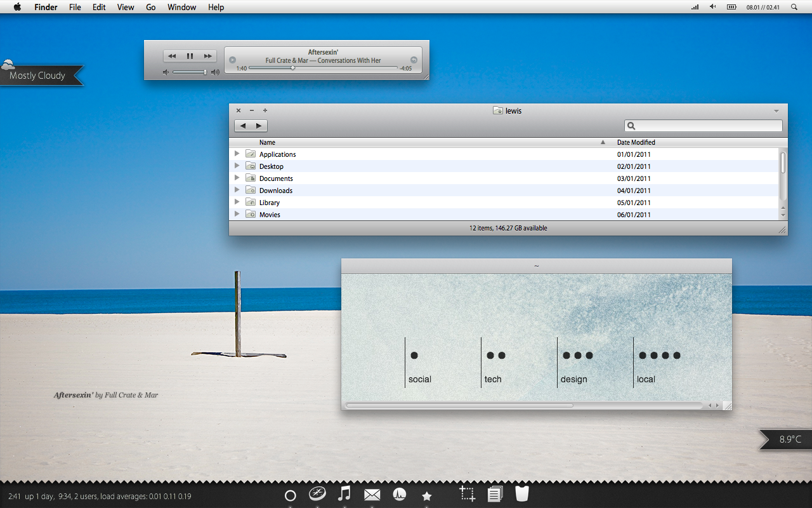This screenshot has height=508, width=812.
Task: Click the max volume speaker icon
Action: point(216,72)
